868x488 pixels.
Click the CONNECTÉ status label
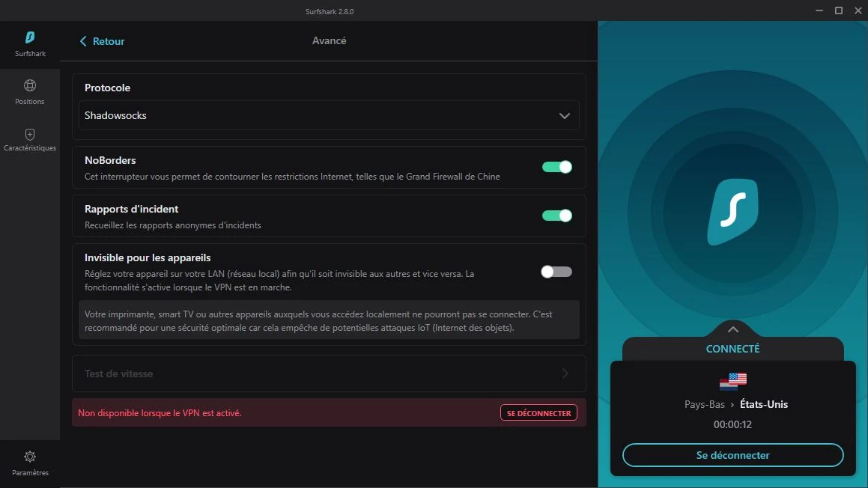tap(733, 349)
